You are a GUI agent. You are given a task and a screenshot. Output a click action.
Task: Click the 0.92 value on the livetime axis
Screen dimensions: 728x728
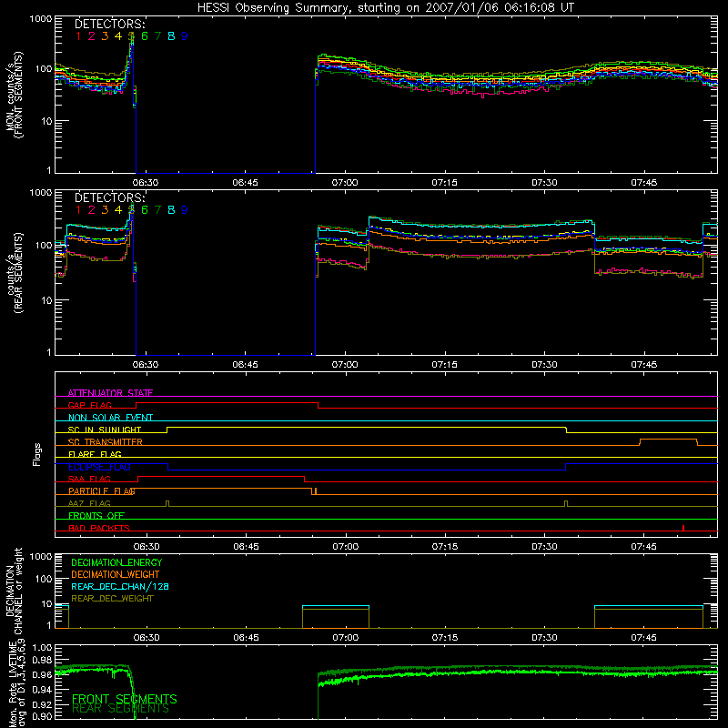pos(43,704)
